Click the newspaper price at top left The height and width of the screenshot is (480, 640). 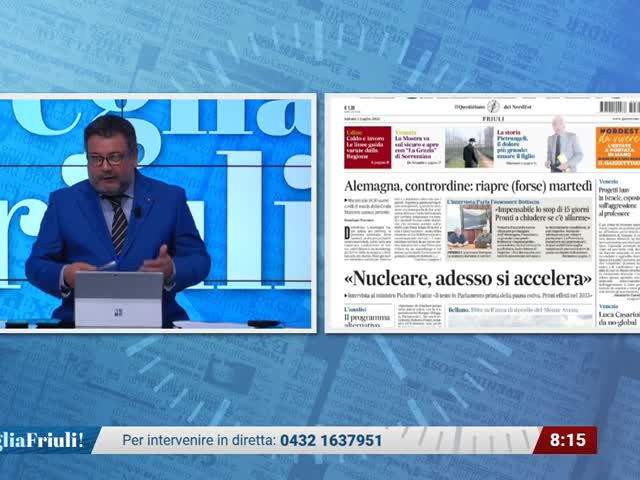(350, 108)
